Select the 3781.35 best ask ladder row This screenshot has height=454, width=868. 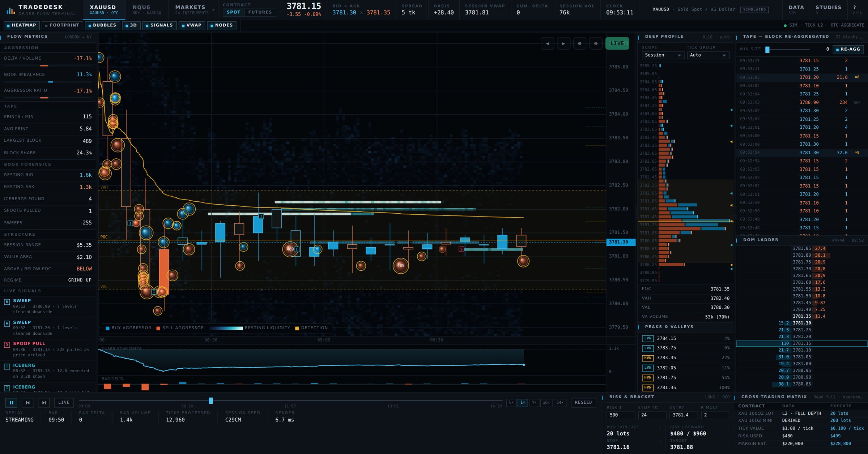click(x=801, y=316)
